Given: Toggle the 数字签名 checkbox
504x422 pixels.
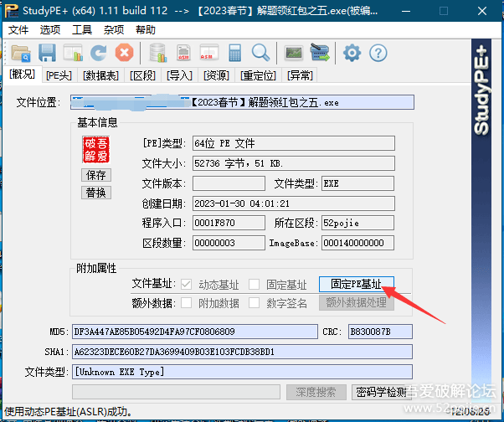Looking at the screenshot, I should [254, 303].
